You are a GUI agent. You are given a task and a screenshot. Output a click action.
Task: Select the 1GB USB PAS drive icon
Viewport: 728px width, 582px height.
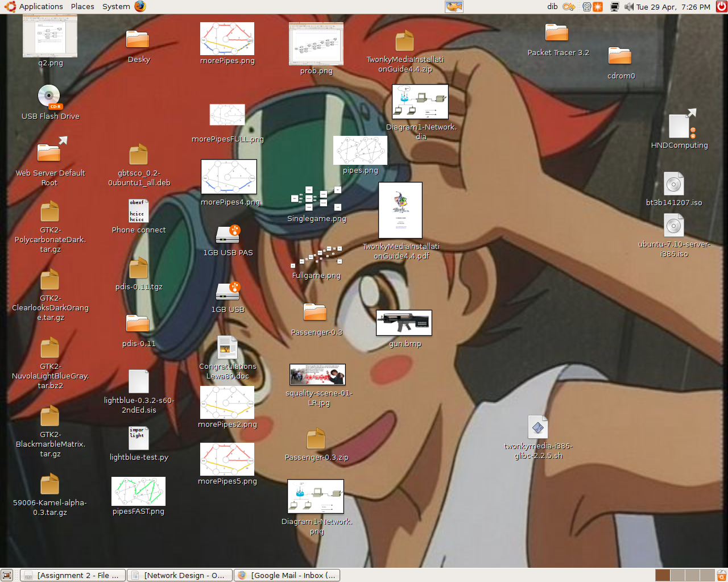tap(227, 234)
